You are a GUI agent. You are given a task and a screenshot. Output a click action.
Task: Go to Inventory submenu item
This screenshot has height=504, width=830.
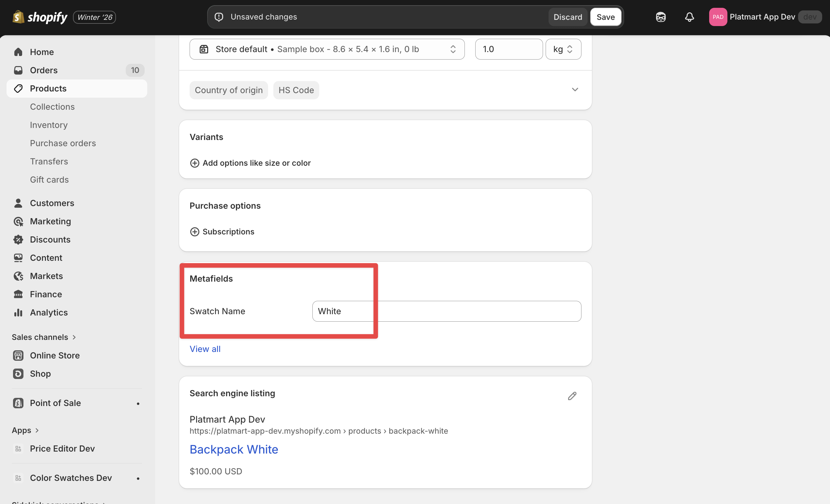49,125
